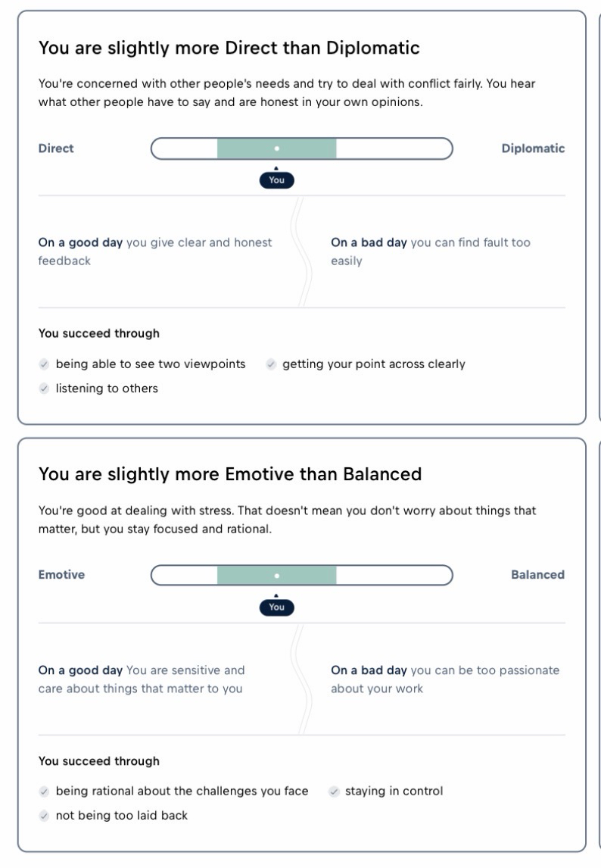Click the check icon next to "not being too laid back"

point(44,816)
